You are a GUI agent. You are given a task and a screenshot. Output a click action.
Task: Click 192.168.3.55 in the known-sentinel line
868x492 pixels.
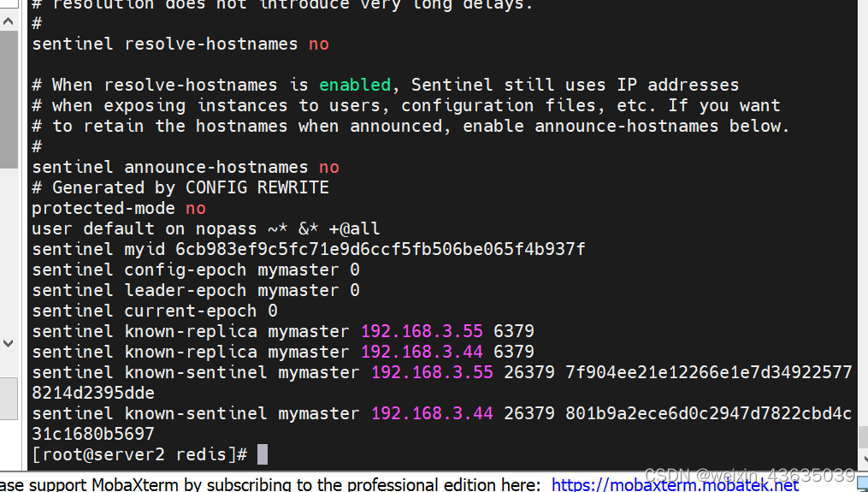tap(432, 372)
